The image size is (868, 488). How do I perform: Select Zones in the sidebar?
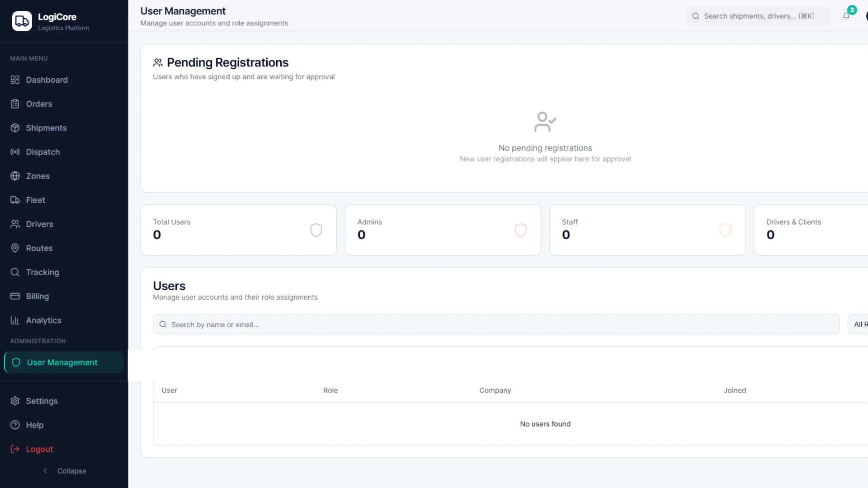tap(64, 176)
